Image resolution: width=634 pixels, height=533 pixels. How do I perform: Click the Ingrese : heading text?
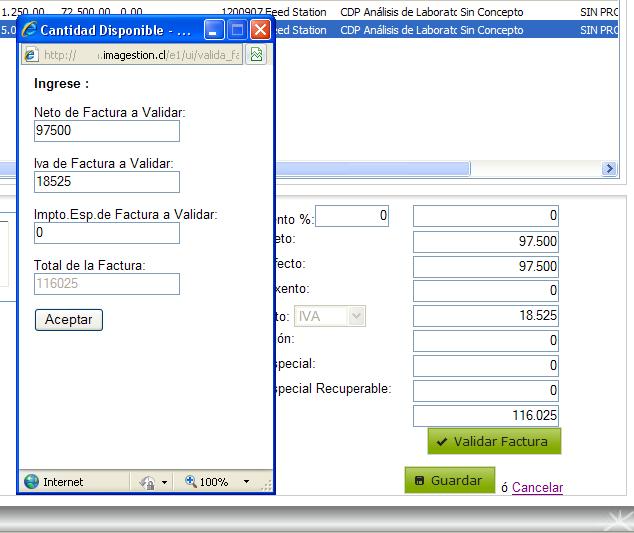pos(61,84)
